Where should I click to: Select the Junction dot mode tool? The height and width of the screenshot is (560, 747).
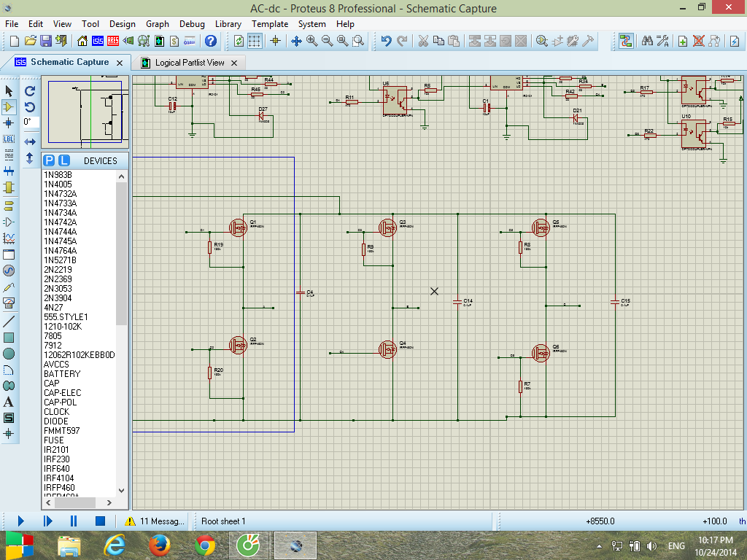[x=9, y=122]
